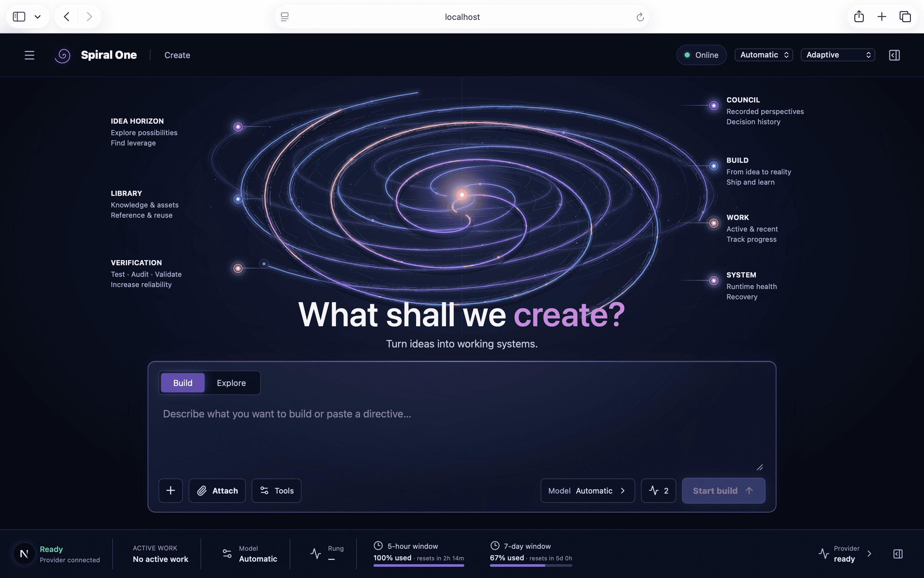
Task: Click the IDEA HORIZON label
Action: point(137,121)
